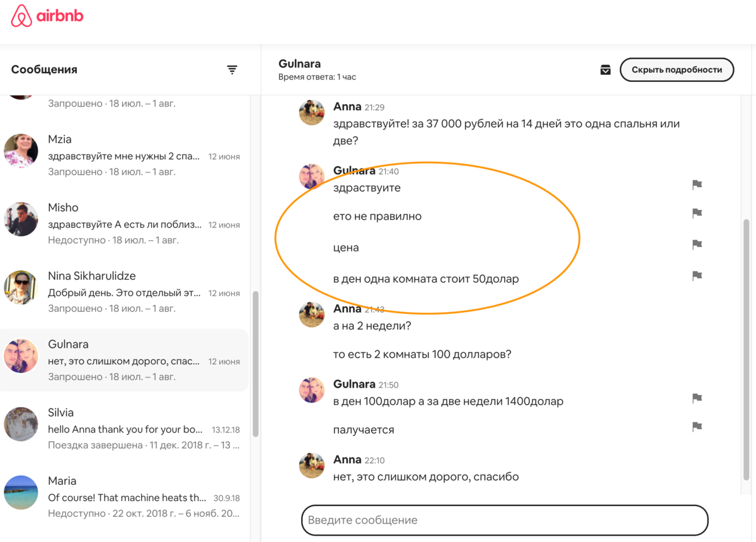The image size is (756, 542).
Task: Click Mzia's avatar photo
Action: [21, 151]
